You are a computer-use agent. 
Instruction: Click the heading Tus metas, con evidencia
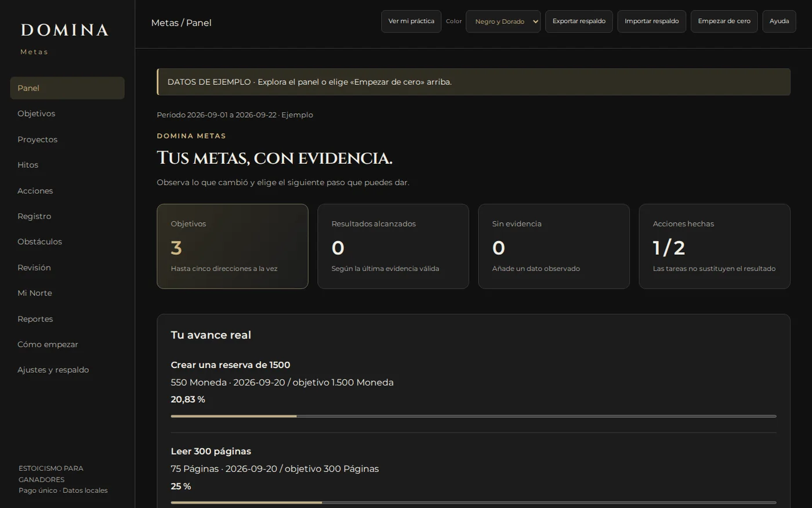pyautogui.click(x=274, y=158)
